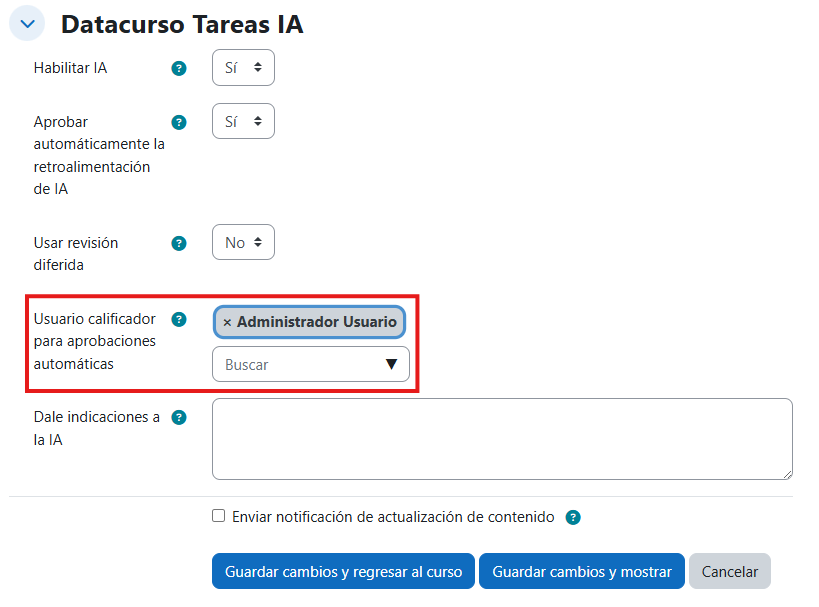Screen dimensions: 819x607
Task: Remove Administrador Usuario with the × icon
Action: tap(229, 321)
